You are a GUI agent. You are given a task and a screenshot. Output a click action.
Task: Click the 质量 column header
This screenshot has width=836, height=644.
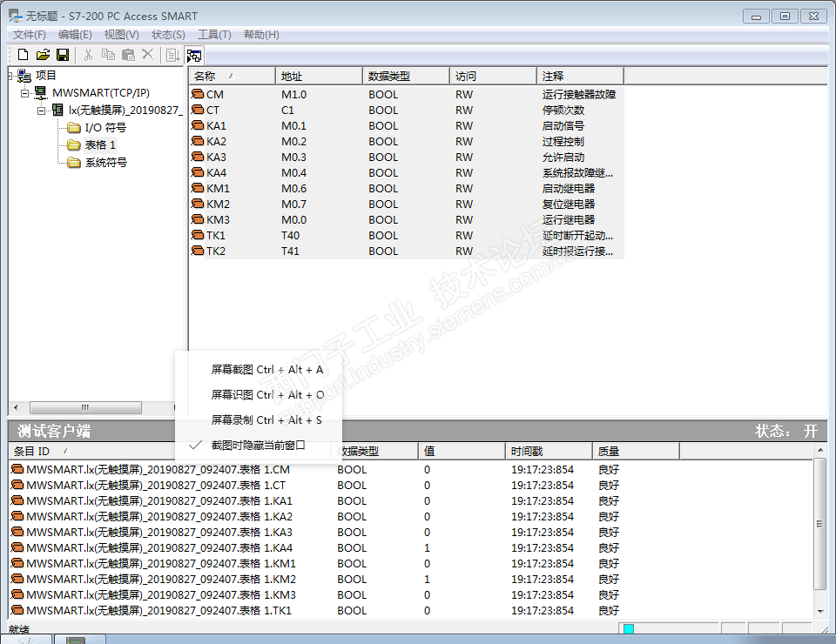(x=636, y=451)
